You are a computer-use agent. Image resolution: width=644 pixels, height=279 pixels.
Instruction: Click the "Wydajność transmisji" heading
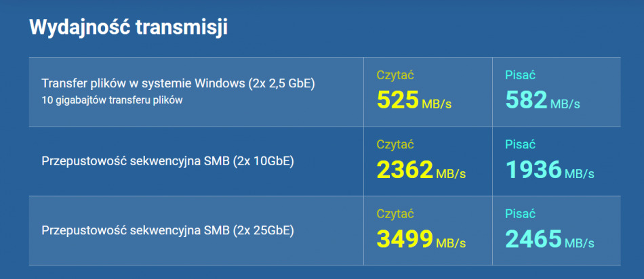[128, 28]
